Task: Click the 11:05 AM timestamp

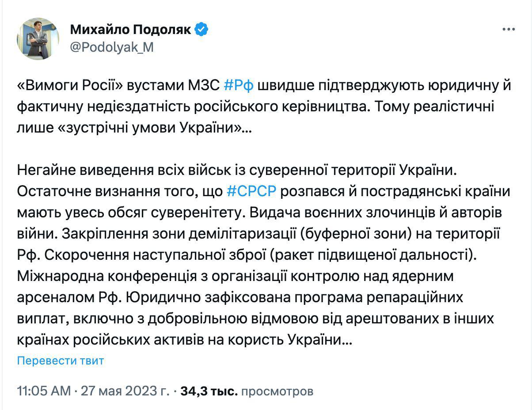Action: pos(43,391)
